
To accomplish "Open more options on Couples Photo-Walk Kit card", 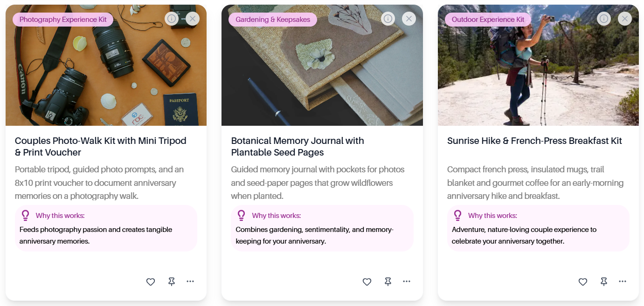I will point(190,282).
